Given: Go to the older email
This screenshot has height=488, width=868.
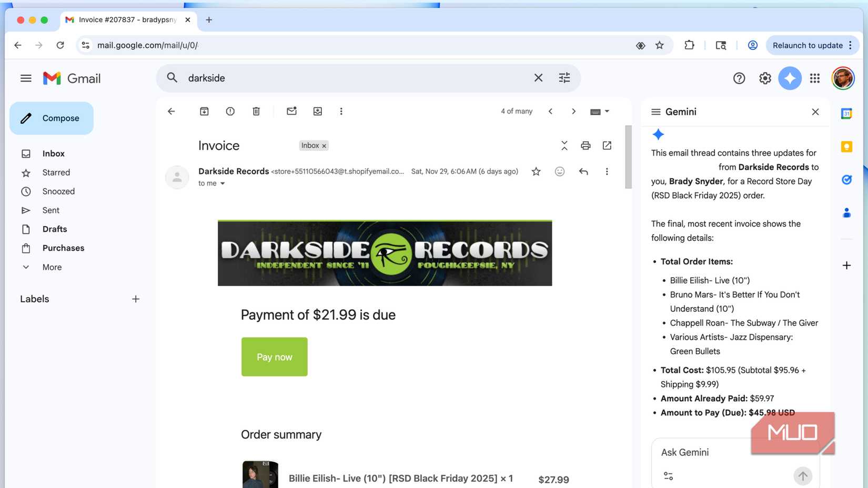Looking at the screenshot, I should [x=573, y=111].
